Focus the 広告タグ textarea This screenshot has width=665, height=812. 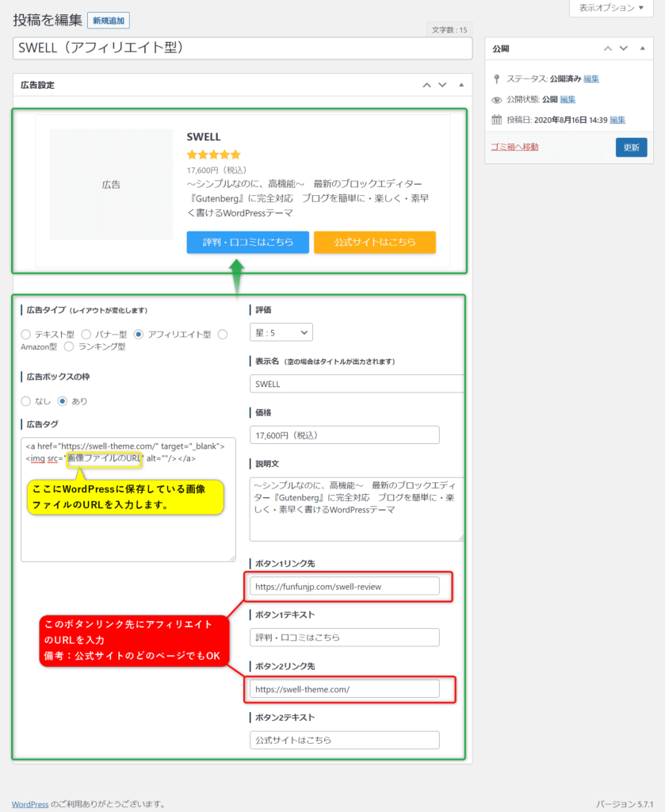[x=128, y=500]
